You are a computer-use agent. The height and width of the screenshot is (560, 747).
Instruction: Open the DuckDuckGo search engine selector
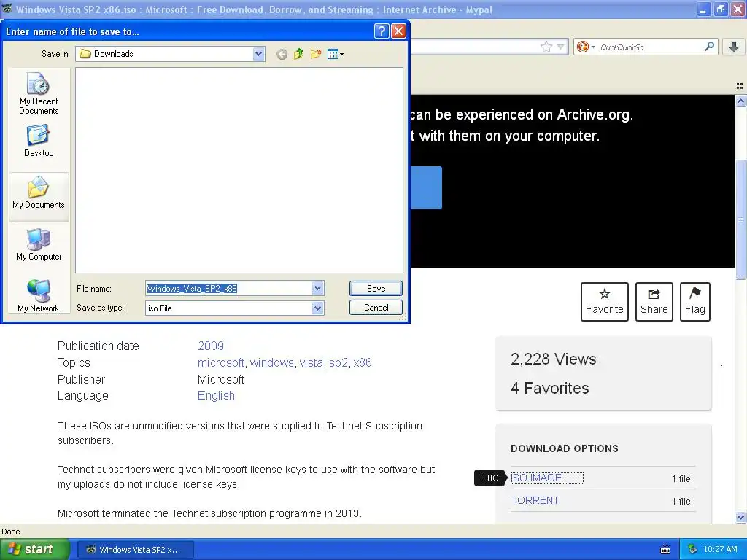[586, 47]
